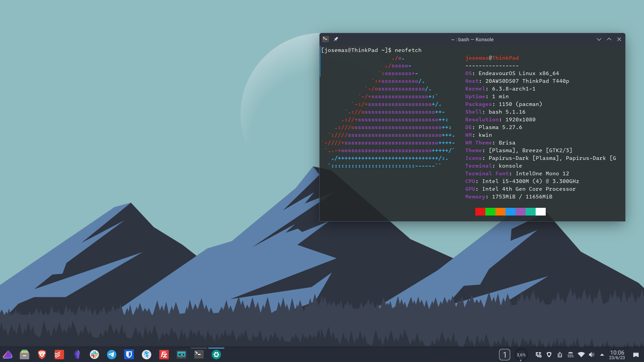Open the clipboard tray applet
This screenshot has width=644, height=362.
[x=560, y=355]
